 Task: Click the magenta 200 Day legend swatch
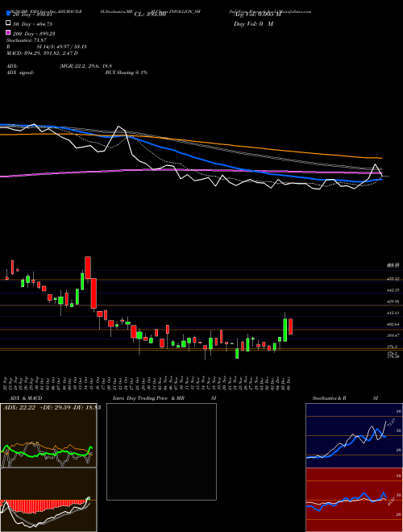tap(8, 33)
